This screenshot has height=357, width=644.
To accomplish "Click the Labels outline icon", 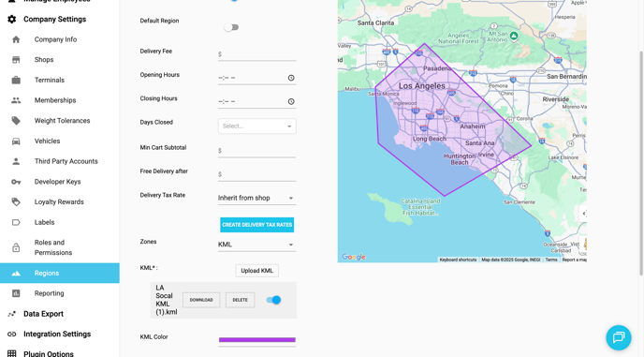I will 16,222.
